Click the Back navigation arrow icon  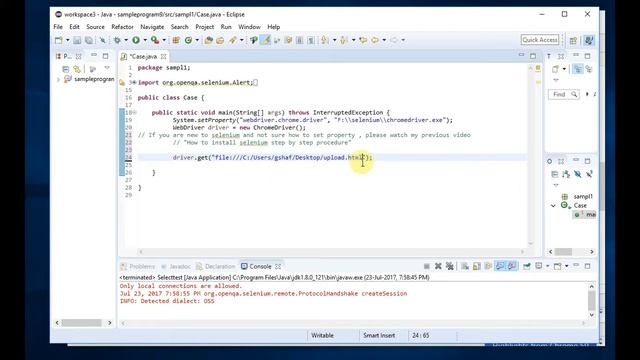tap(375, 40)
